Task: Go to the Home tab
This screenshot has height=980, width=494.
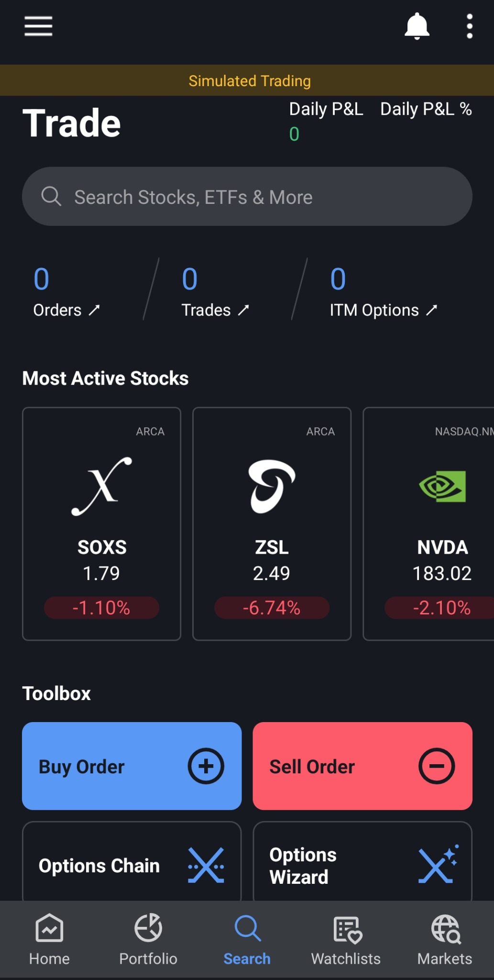Action: pyautogui.click(x=49, y=939)
